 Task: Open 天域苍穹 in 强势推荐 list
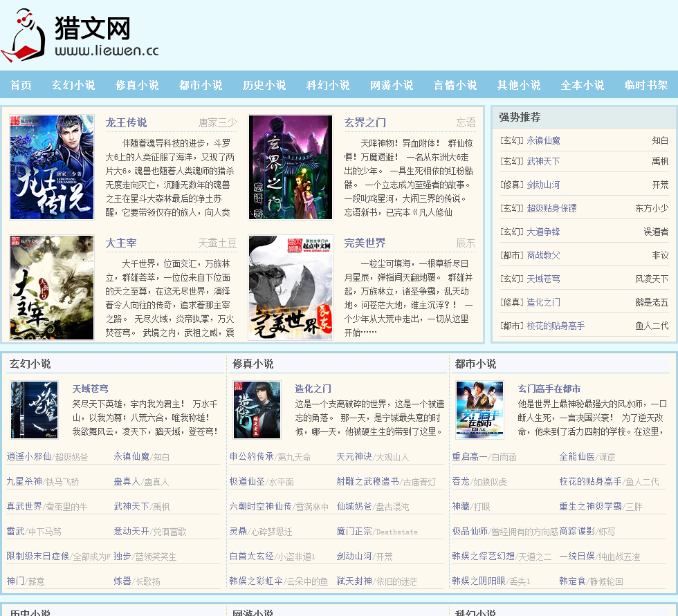pos(544,279)
